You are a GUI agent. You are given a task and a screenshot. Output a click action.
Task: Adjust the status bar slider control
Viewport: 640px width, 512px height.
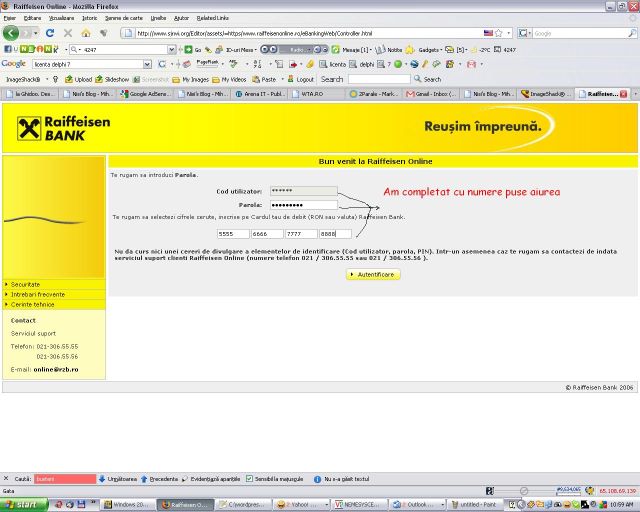(x=524, y=491)
